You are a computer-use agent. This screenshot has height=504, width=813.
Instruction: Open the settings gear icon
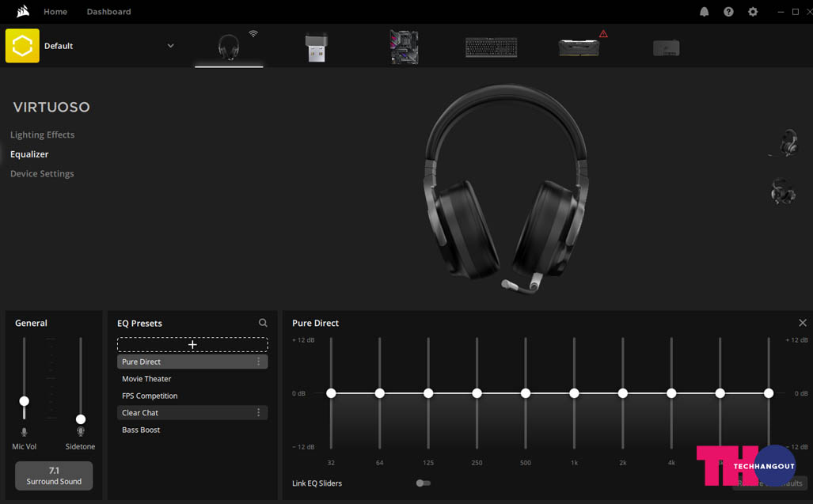pos(753,11)
